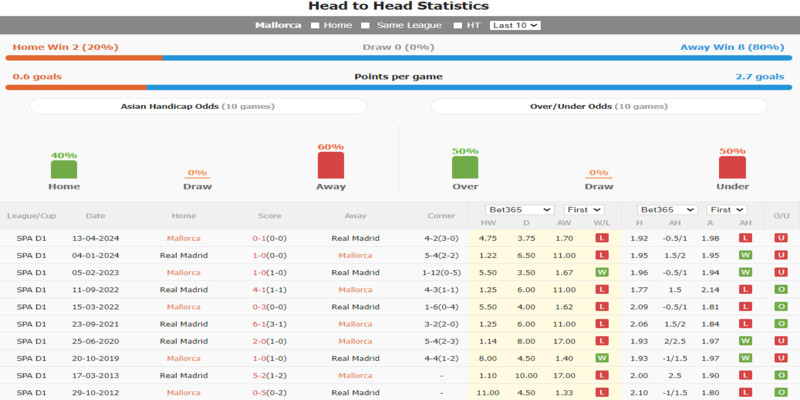Click green O badge in 29-10-2012 row
This screenshot has width=800, height=400.
(778, 391)
